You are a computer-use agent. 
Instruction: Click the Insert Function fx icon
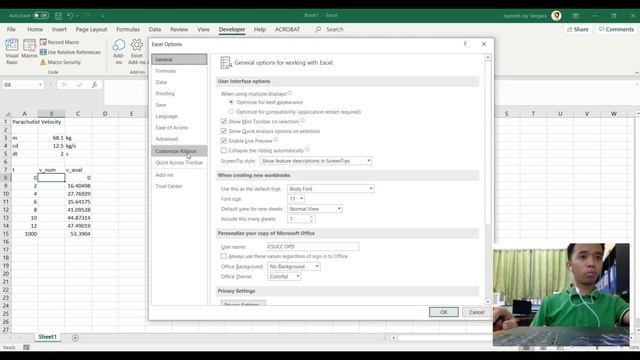click(x=94, y=84)
